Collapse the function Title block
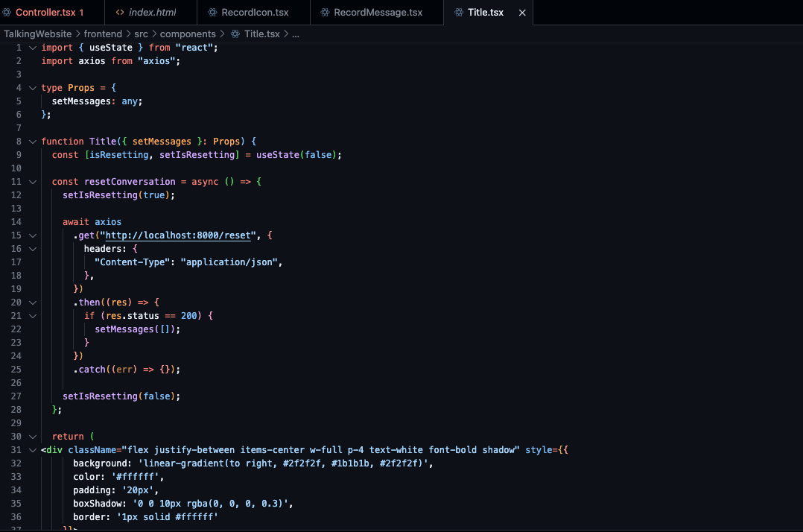Viewport: 803px width, 532px height. [32, 142]
